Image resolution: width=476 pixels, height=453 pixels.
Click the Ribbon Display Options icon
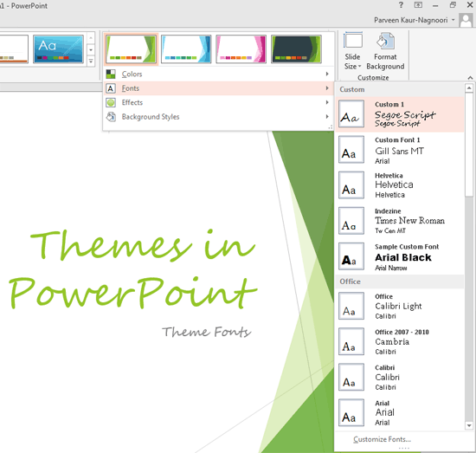pyautogui.click(x=418, y=5)
